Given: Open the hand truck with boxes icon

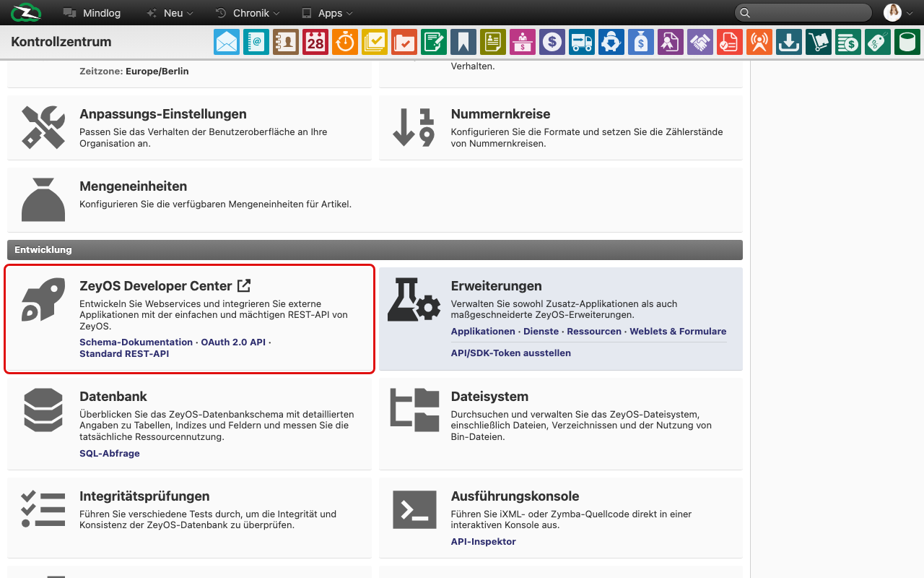Looking at the screenshot, I should click(x=819, y=42).
